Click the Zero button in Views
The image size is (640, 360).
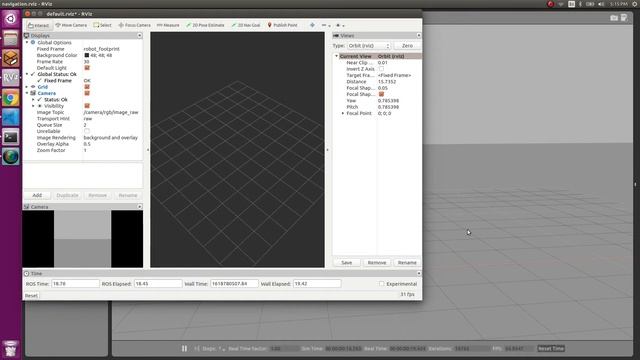point(407,46)
